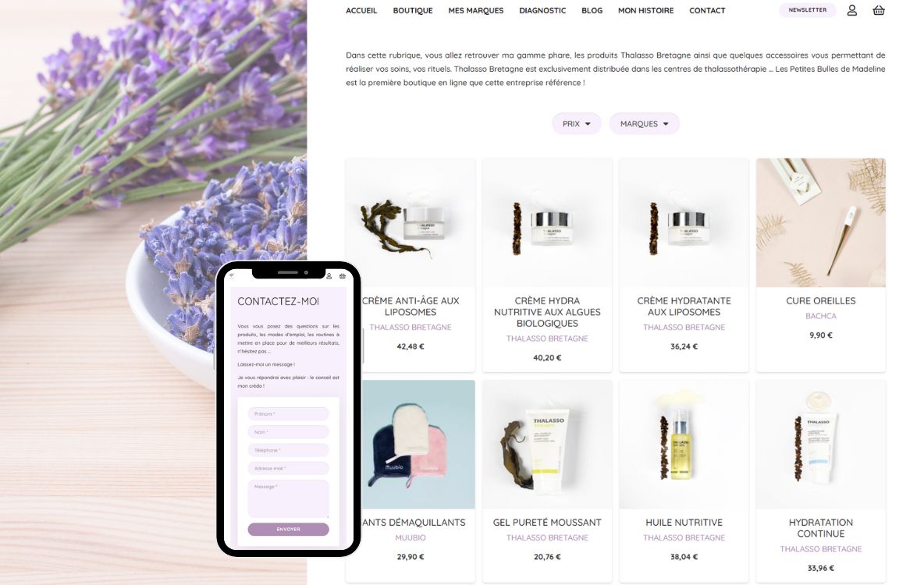View the Crème Hydra Nutritive product image

point(547,222)
